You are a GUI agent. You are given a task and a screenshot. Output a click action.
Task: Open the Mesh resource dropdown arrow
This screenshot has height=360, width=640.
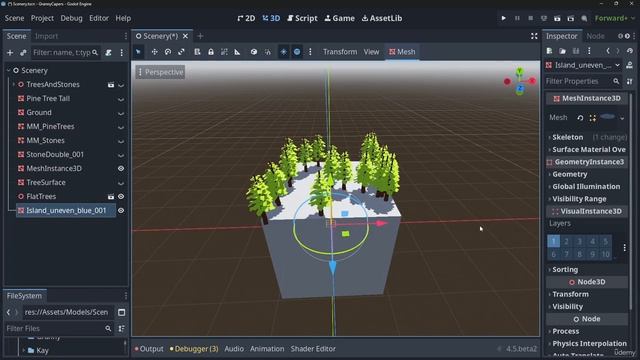coord(622,118)
